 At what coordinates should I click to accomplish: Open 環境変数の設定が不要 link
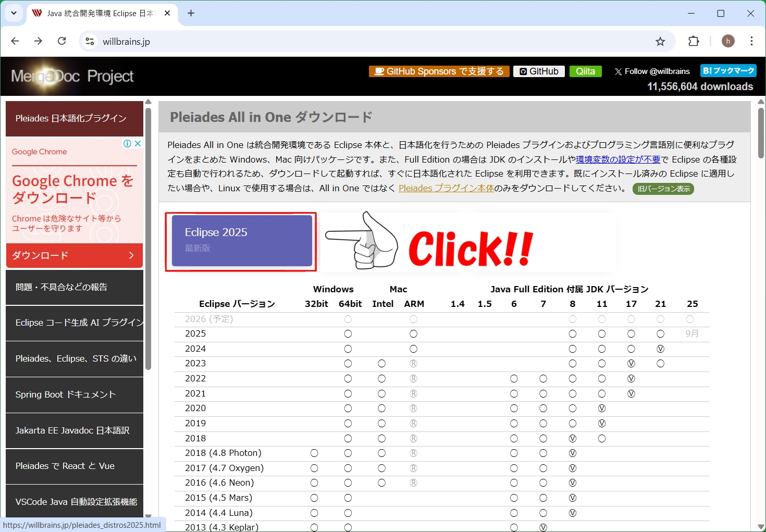click(x=618, y=159)
